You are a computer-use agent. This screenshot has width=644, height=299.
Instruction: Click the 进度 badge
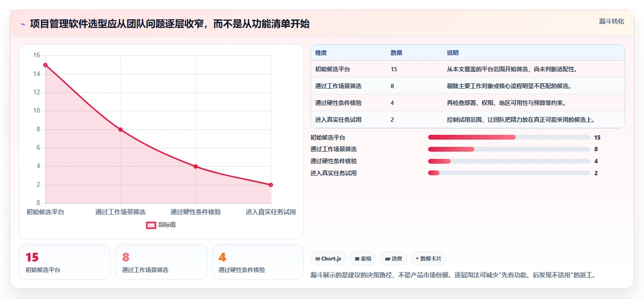point(393,259)
